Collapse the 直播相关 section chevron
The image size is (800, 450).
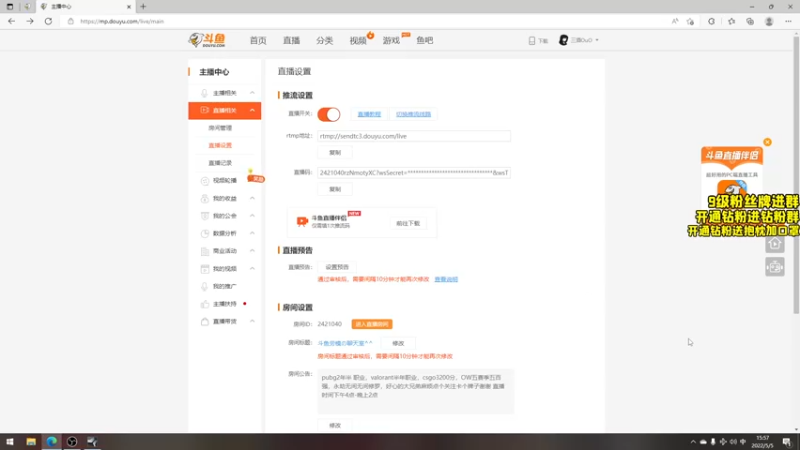pos(252,110)
